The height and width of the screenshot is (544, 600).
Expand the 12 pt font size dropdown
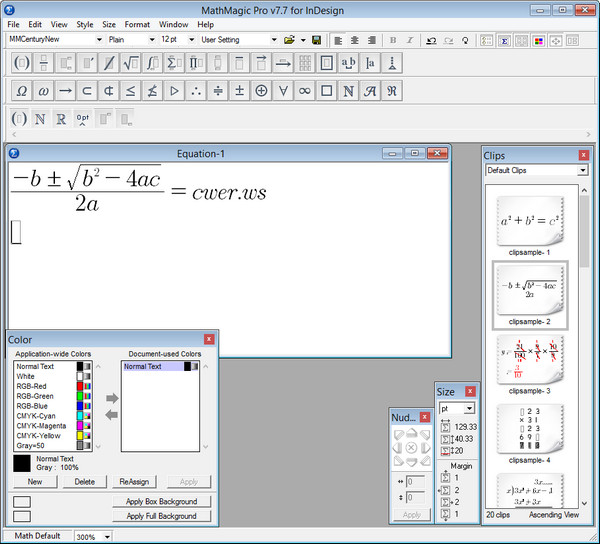tap(190, 40)
